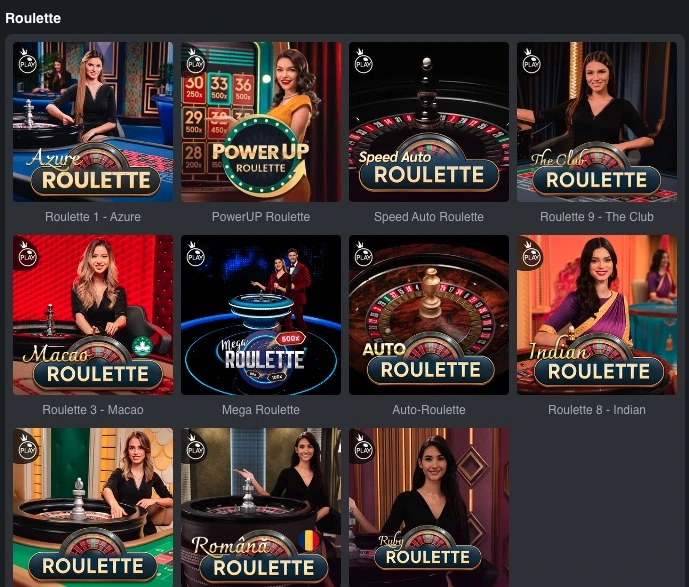This screenshot has width=689, height=587.
Task: Click the Pragmatic Play icon on Speed Auto tile
Action: click(363, 62)
